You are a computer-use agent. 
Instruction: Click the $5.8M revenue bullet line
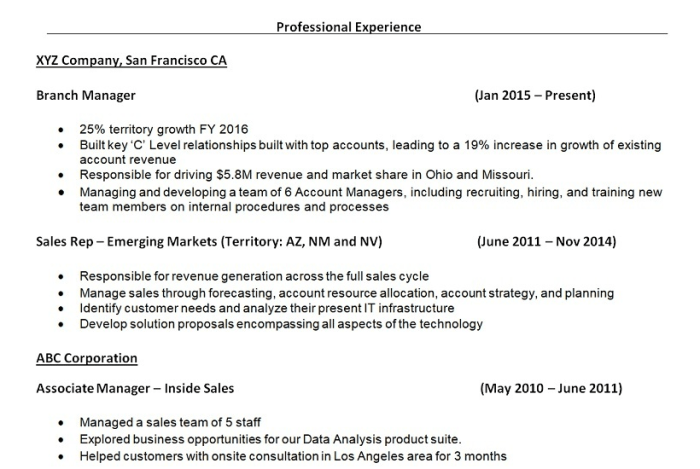[306, 174]
